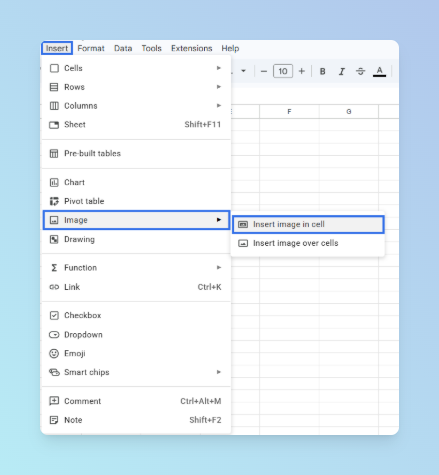Click the Columns icon in Insert menu
The height and width of the screenshot is (475, 439).
tap(54, 106)
